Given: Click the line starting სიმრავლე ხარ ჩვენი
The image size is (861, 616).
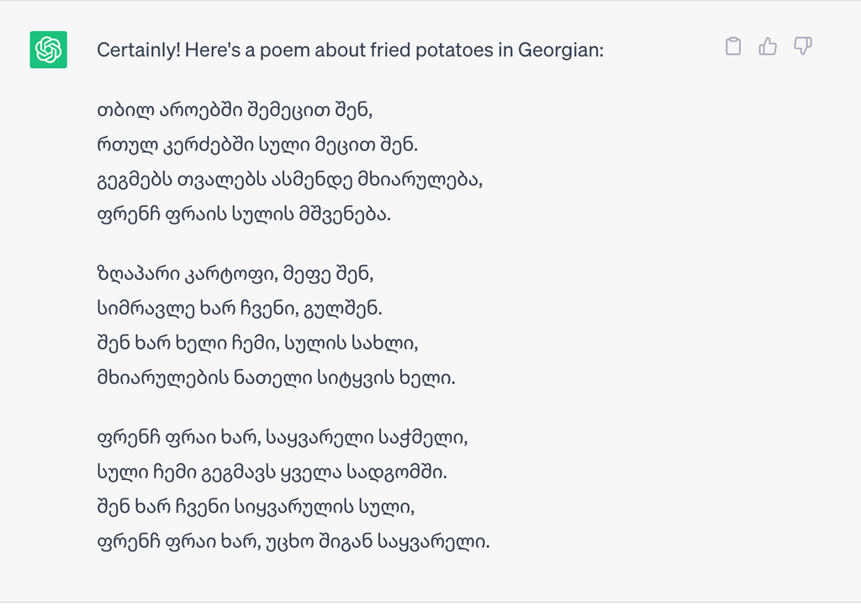Looking at the screenshot, I should [x=240, y=308].
